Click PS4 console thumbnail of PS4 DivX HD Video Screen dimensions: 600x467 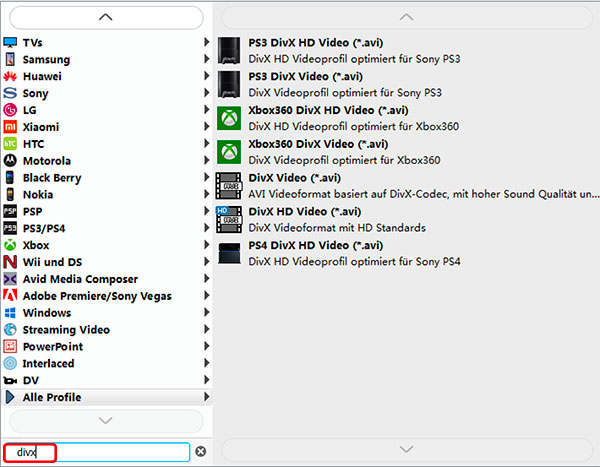[229, 253]
